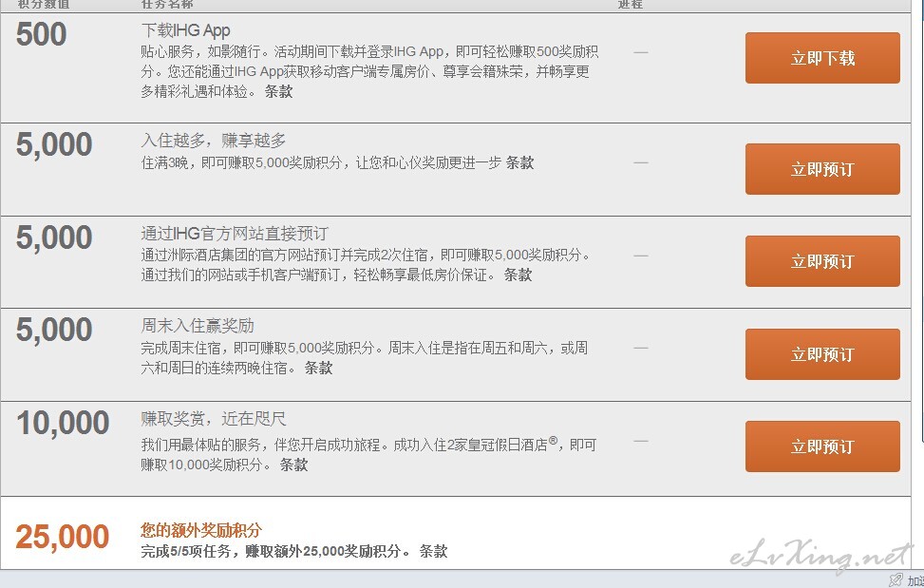The image size is (924, 588).
Task: Open 条款 link under 下载IHG App
Action: click(278, 91)
